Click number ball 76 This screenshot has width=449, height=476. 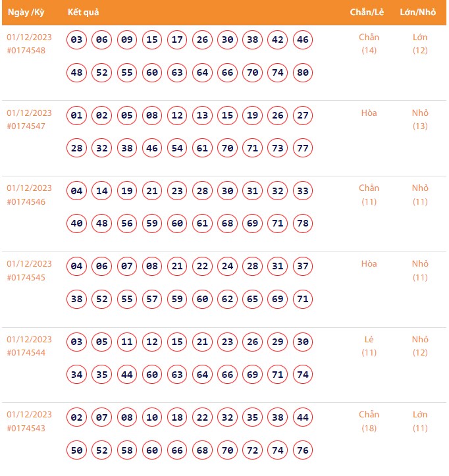pyautogui.click(x=303, y=450)
